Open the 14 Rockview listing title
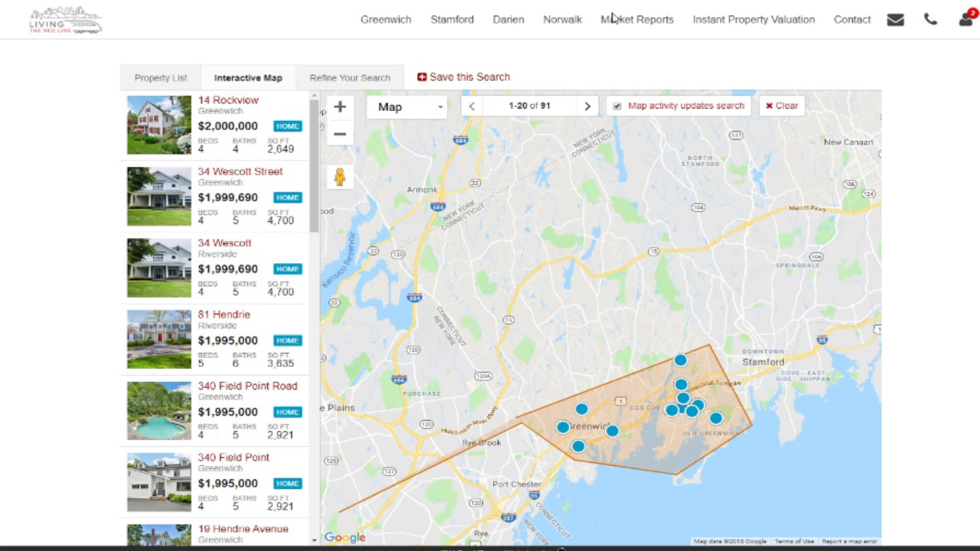Viewport: 980px width, 551px height. click(228, 100)
